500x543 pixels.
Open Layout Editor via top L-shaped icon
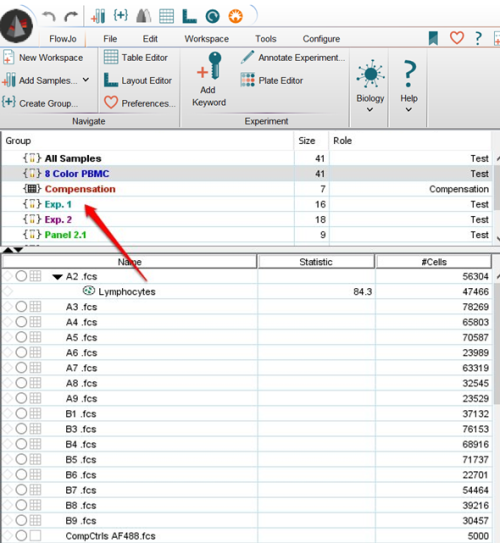(x=189, y=16)
